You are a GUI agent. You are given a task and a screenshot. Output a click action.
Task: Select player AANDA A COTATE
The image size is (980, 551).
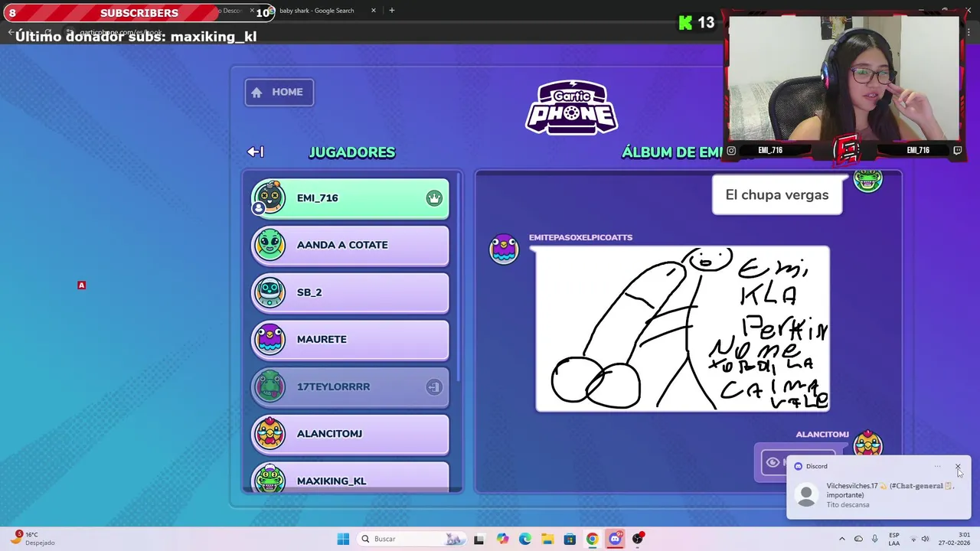[x=350, y=245]
